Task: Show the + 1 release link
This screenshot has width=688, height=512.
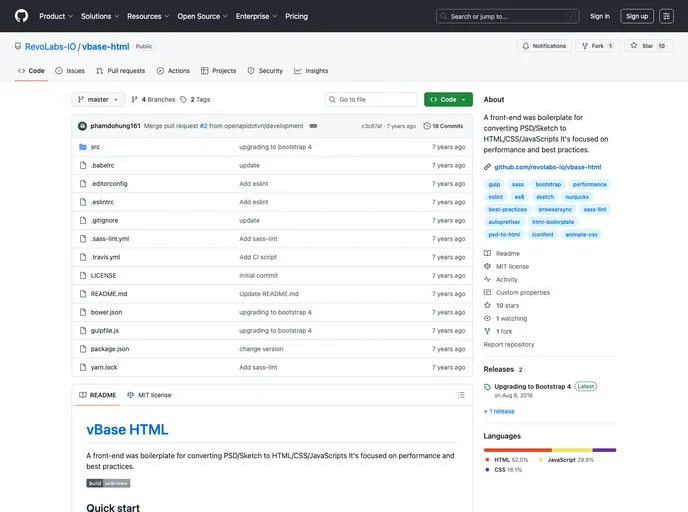Action: point(499,411)
